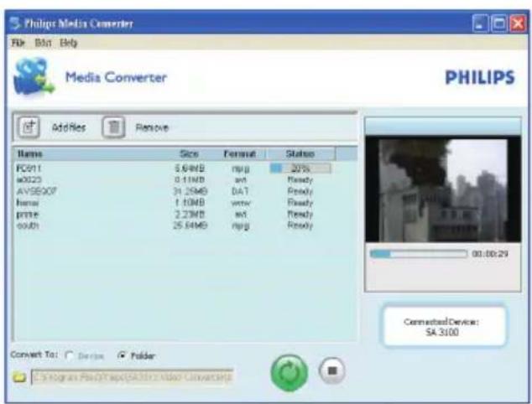The height and width of the screenshot is (404, 532).
Task: Sort list by Status column header
Action: pos(300,154)
